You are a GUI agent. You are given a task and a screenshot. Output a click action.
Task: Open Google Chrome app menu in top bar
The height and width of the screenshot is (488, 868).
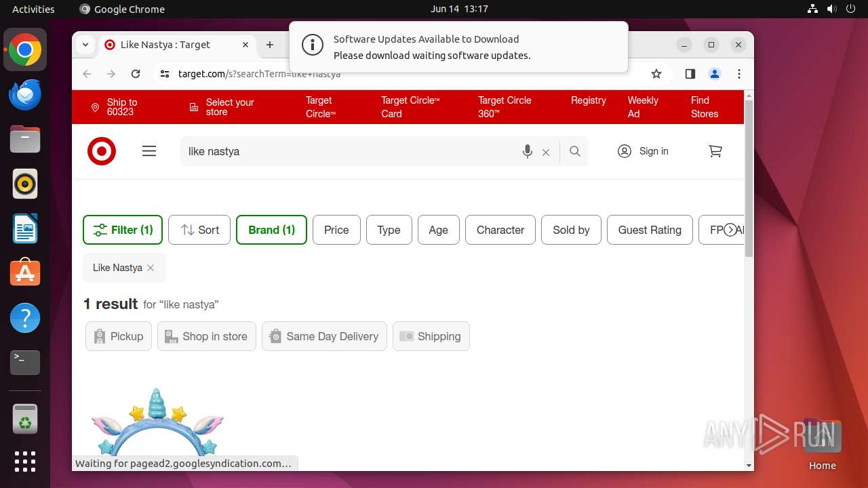coord(122,9)
